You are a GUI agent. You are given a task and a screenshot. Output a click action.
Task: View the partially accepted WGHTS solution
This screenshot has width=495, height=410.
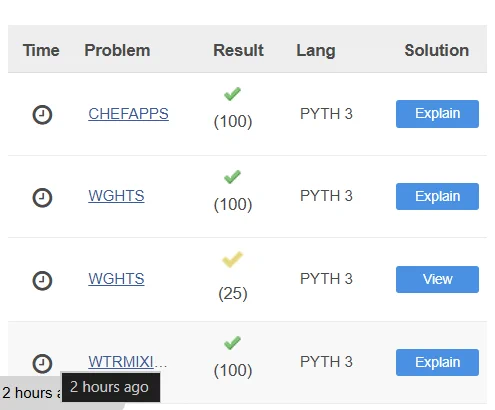437,279
